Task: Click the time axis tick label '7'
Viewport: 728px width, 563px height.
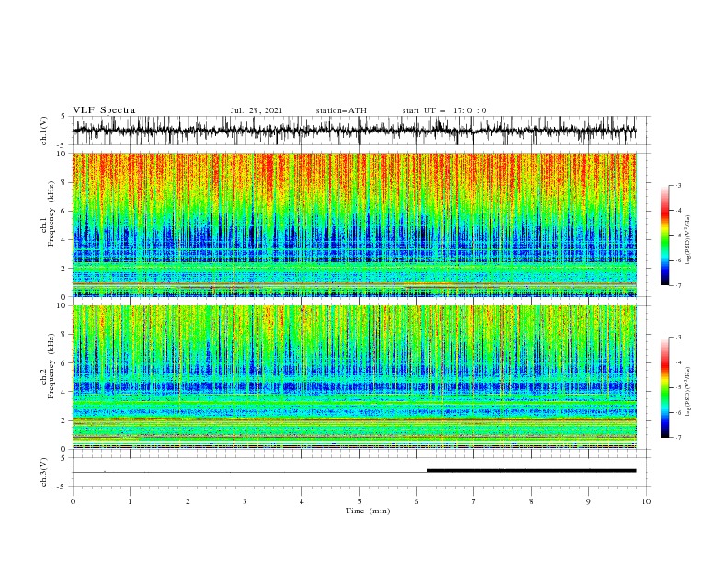Action: click(474, 501)
